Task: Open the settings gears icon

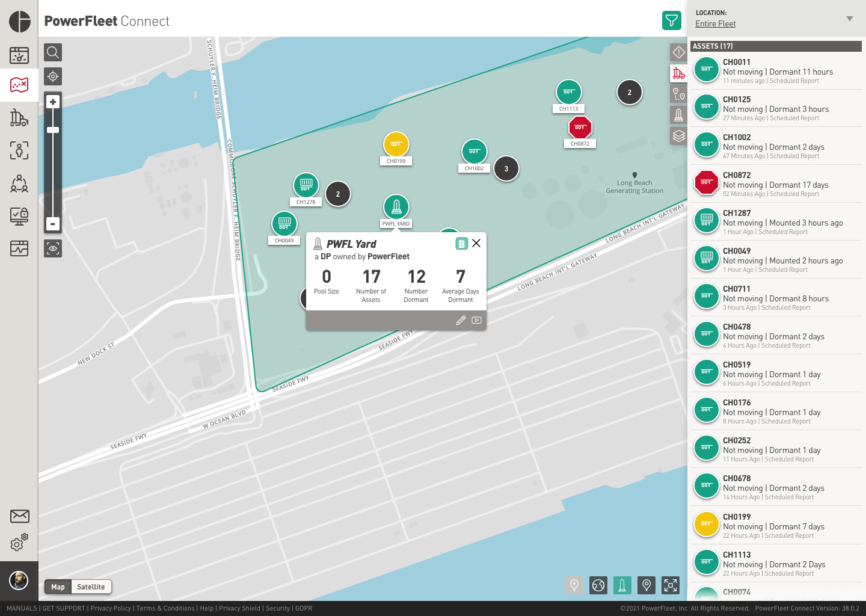Action: point(19,543)
